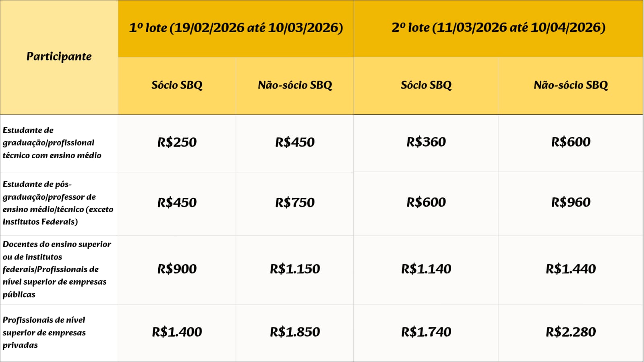Click the R$2.280 price cell
The image size is (644, 362).
(571, 332)
